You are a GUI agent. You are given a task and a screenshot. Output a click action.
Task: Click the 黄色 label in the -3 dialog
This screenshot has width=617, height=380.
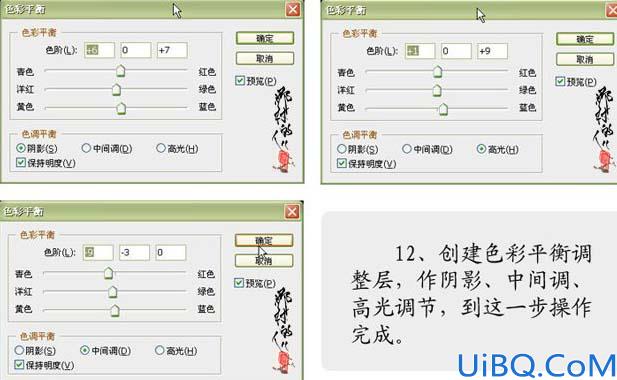point(24,309)
